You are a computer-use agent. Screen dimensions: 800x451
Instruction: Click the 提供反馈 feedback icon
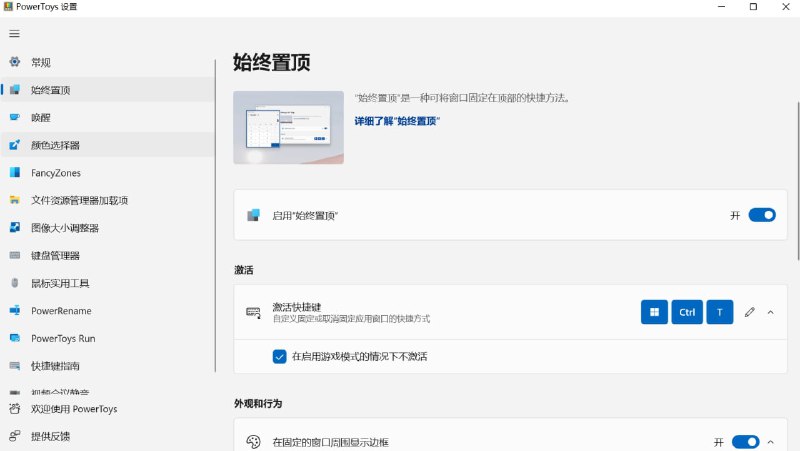(x=15, y=436)
